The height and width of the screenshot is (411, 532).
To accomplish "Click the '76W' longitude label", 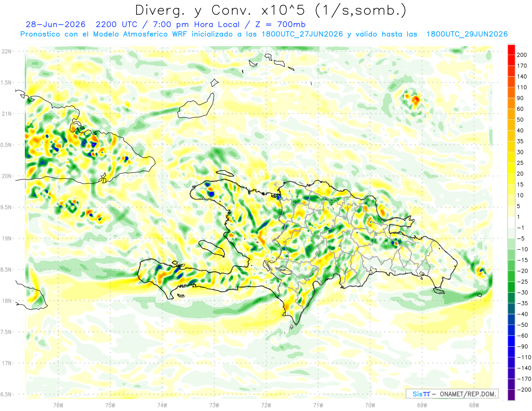I will [58, 405].
